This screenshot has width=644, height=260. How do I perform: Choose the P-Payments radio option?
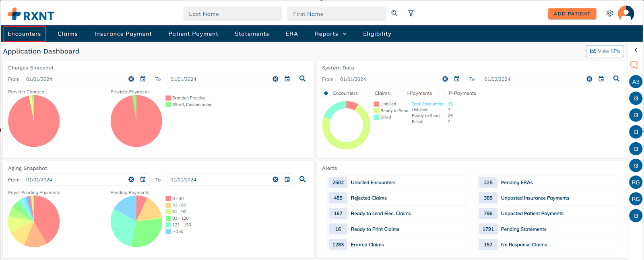pos(442,93)
